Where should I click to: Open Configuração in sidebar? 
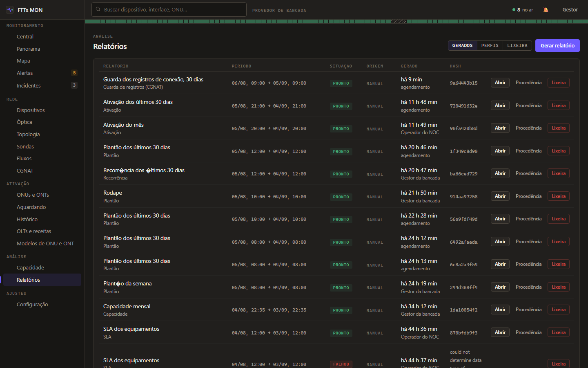click(x=42, y=305)
